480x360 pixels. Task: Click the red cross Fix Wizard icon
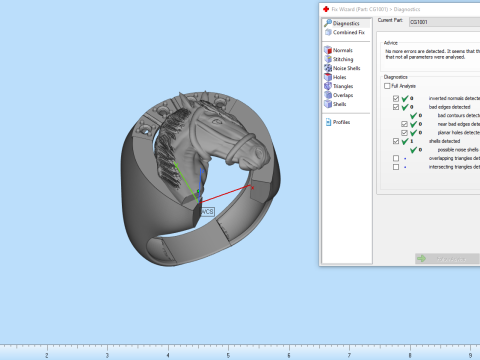pyautogui.click(x=326, y=9)
